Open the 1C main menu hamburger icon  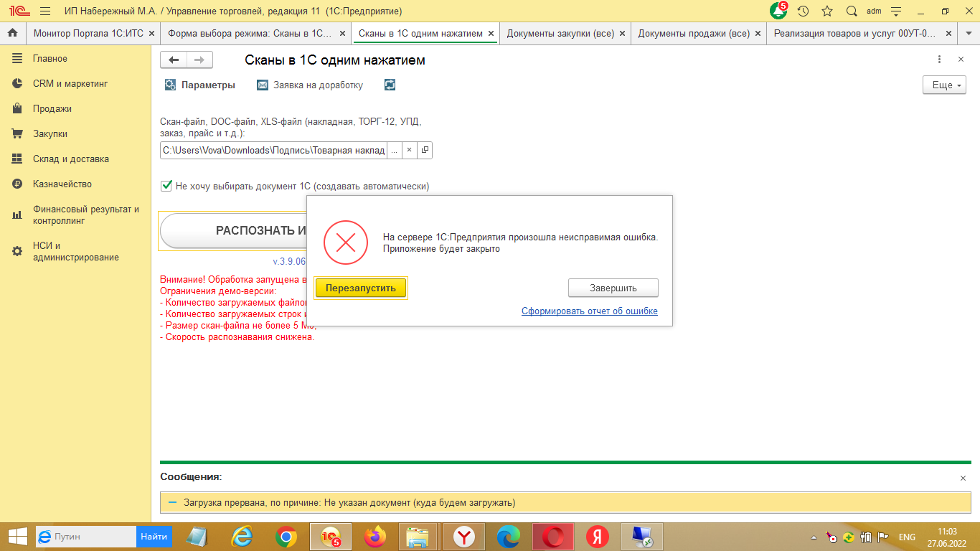click(x=45, y=11)
